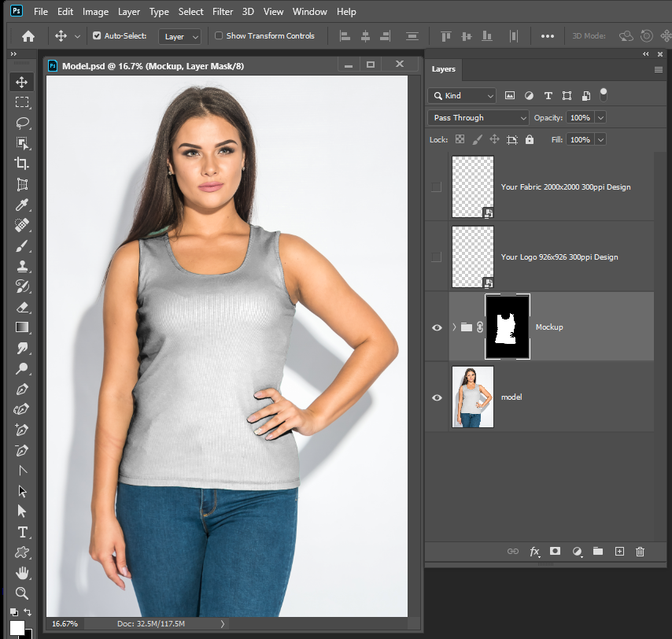Expand the Mockup group

tap(453, 327)
